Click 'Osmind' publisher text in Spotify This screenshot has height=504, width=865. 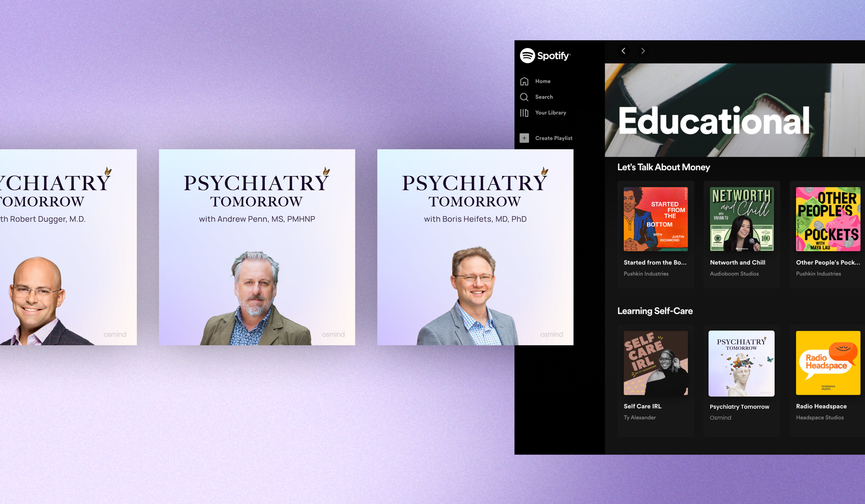pyautogui.click(x=720, y=418)
